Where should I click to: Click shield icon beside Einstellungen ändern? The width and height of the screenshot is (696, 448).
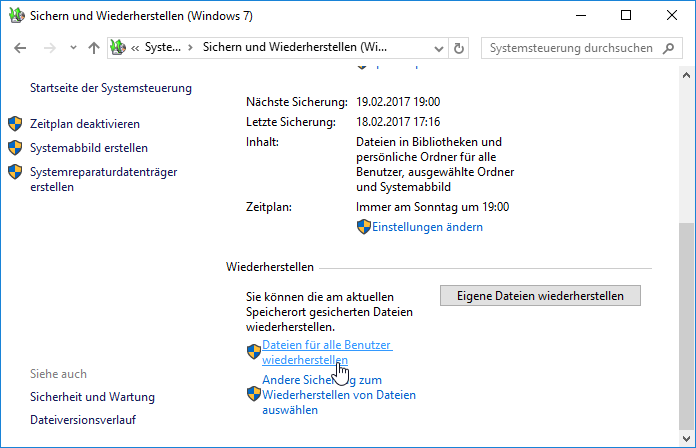(364, 227)
